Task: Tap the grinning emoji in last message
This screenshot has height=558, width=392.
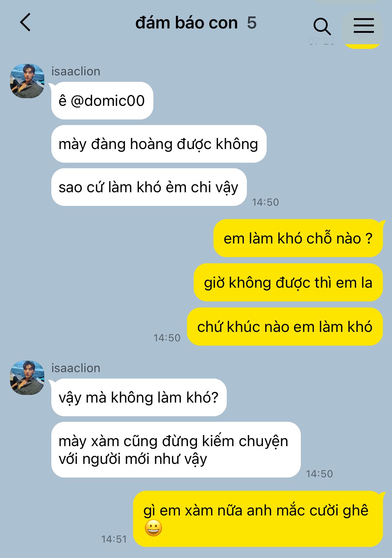Action: click(153, 528)
